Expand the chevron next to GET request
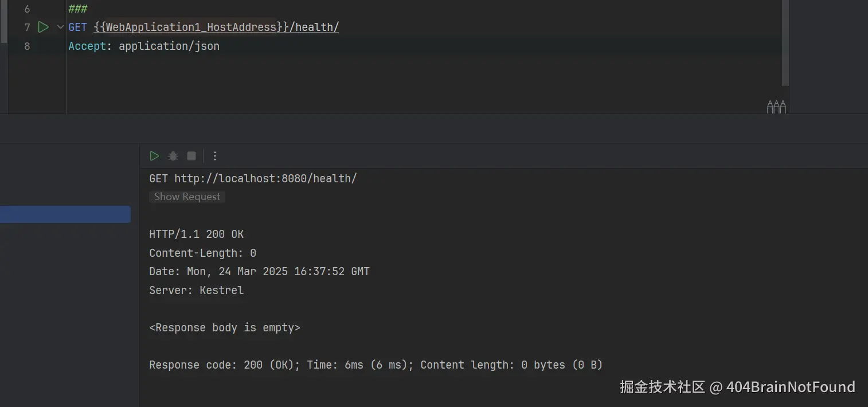 pos(61,27)
